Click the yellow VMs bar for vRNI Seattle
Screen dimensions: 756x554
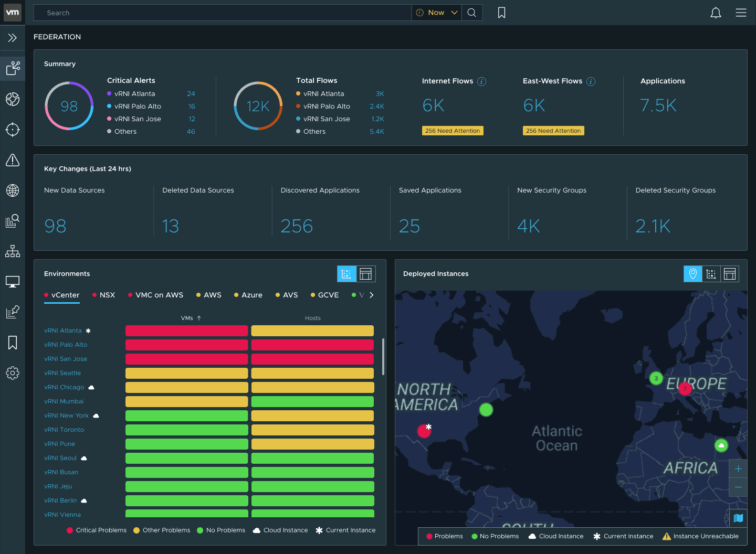[x=186, y=373]
